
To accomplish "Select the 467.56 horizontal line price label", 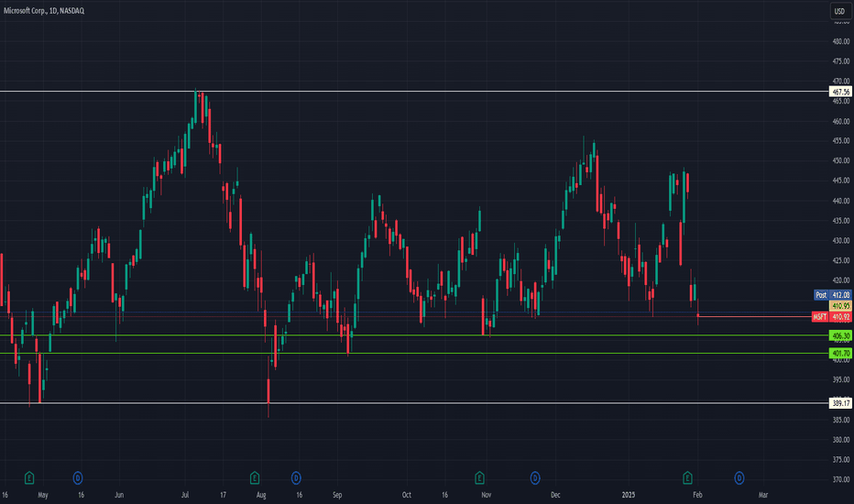I will [840, 92].
